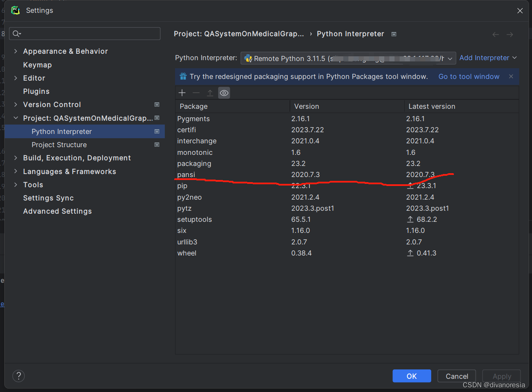Screen dimensions: 532x392
Task: Click the Go to tool window link
Action: [x=469, y=76]
